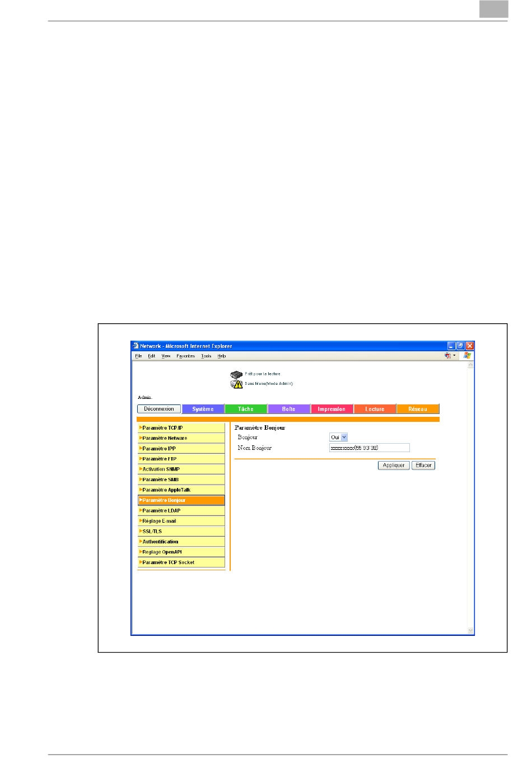Open Authentification settings

pos(181,542)
